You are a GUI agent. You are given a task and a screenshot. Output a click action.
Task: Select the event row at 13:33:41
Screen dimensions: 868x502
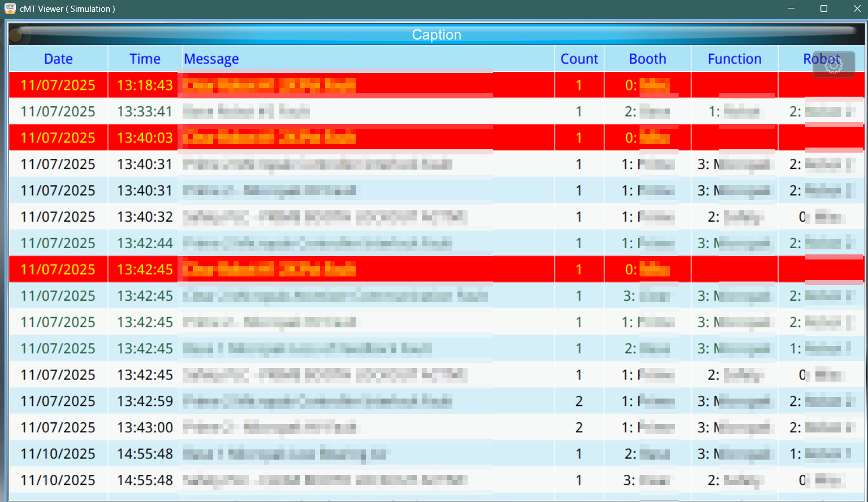(339, 111)
